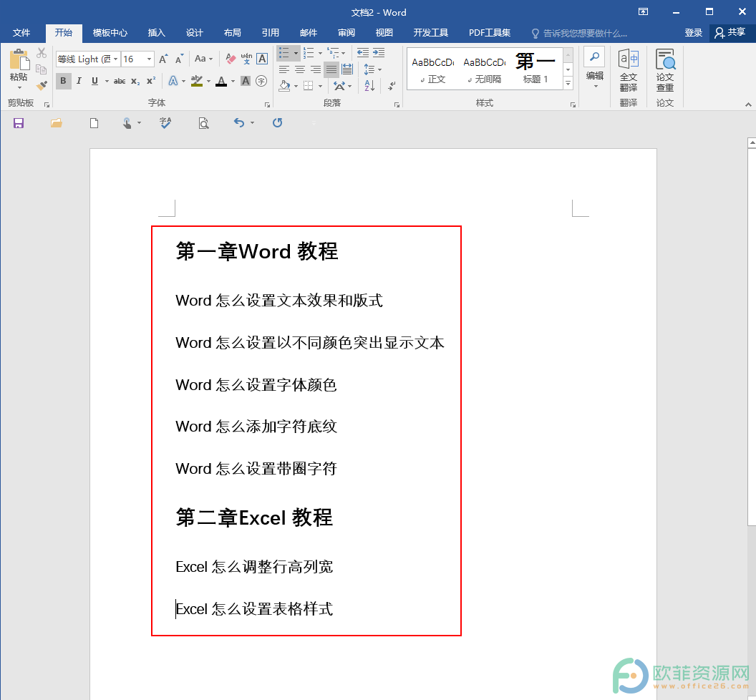Toggle strikethrough formatting

pos(120,81)
